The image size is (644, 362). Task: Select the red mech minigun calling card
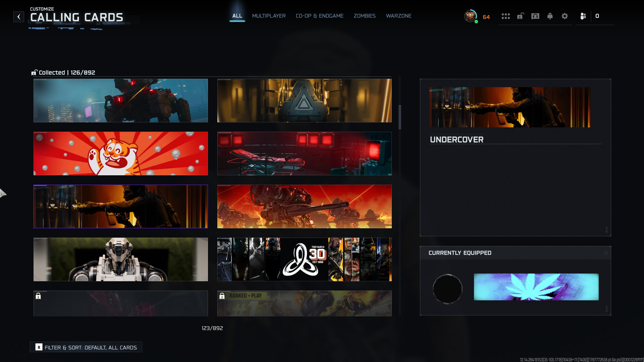pyautogui.click(x=305, y=206)
